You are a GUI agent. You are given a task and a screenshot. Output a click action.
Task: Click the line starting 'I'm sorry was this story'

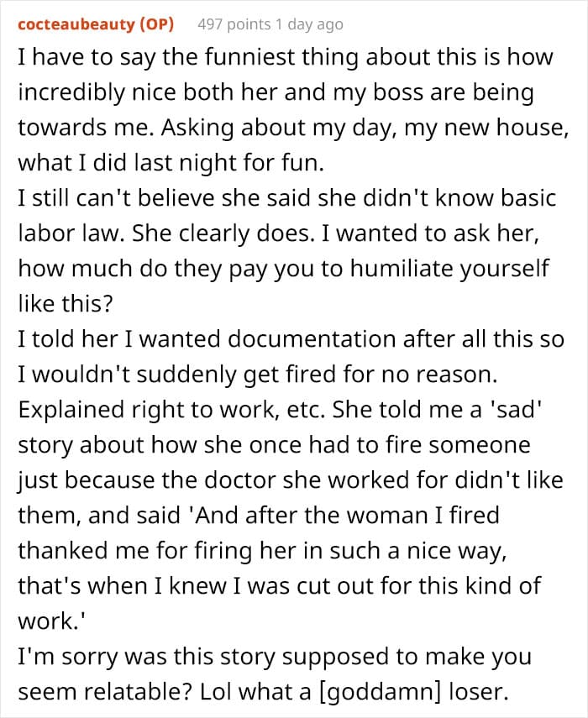click(x=275, y=657)
